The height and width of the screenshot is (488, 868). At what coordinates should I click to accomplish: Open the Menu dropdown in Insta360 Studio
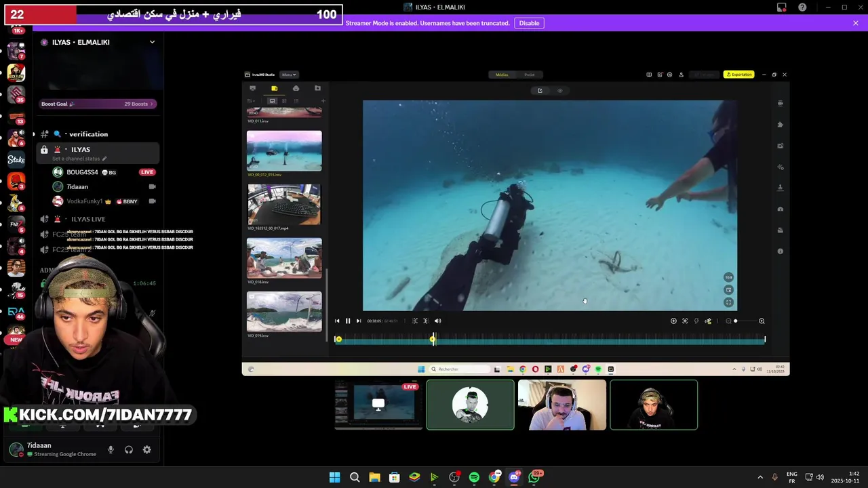pos(289,75)
